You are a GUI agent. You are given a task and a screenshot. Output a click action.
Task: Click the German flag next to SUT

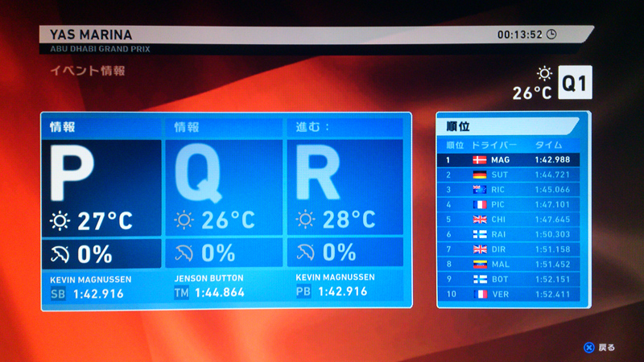[x=479, y=175]
